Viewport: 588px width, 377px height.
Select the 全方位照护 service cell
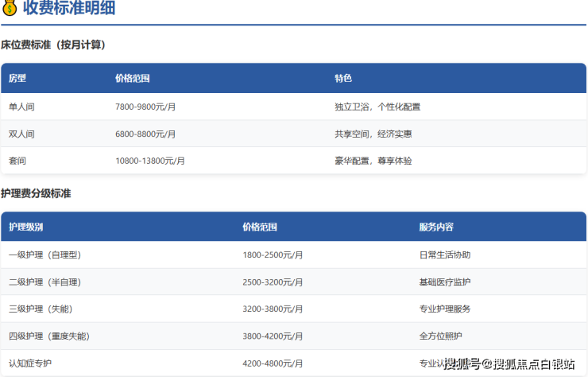point(440,336)
